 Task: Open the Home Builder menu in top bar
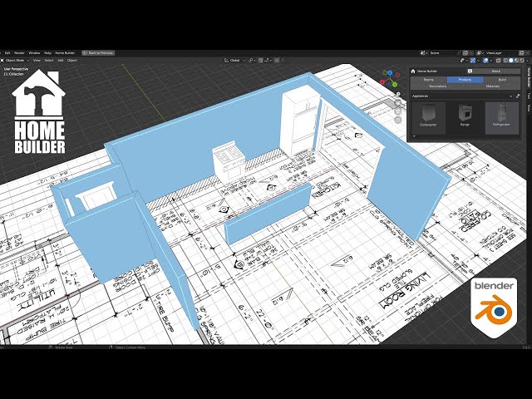(x=65, y=53)
